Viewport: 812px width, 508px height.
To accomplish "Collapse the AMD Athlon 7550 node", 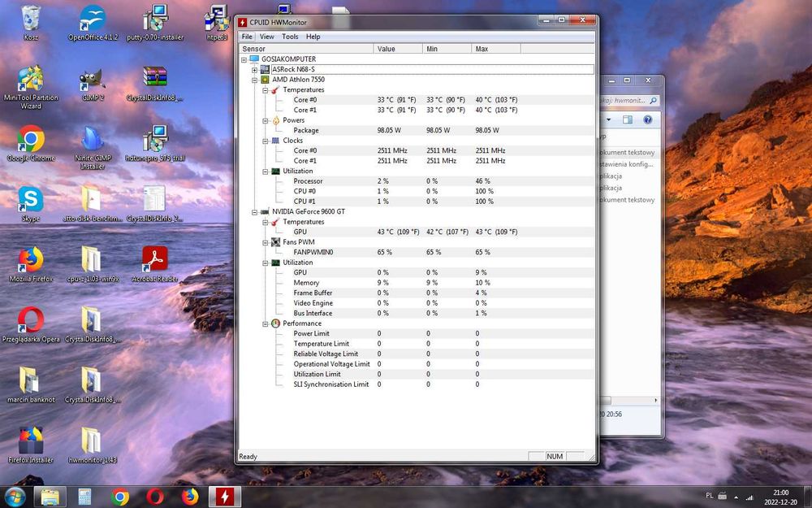I will 254,80.
